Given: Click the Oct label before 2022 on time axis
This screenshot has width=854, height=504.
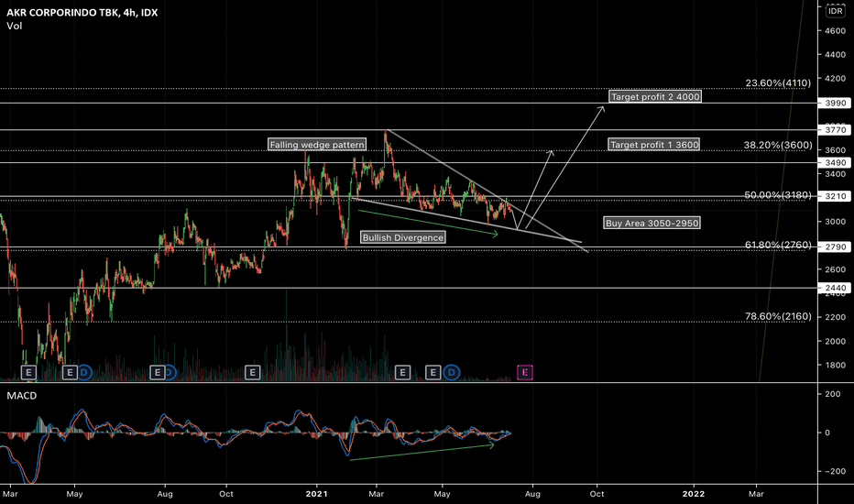Looking at the screenshot, I should point(597,494).
